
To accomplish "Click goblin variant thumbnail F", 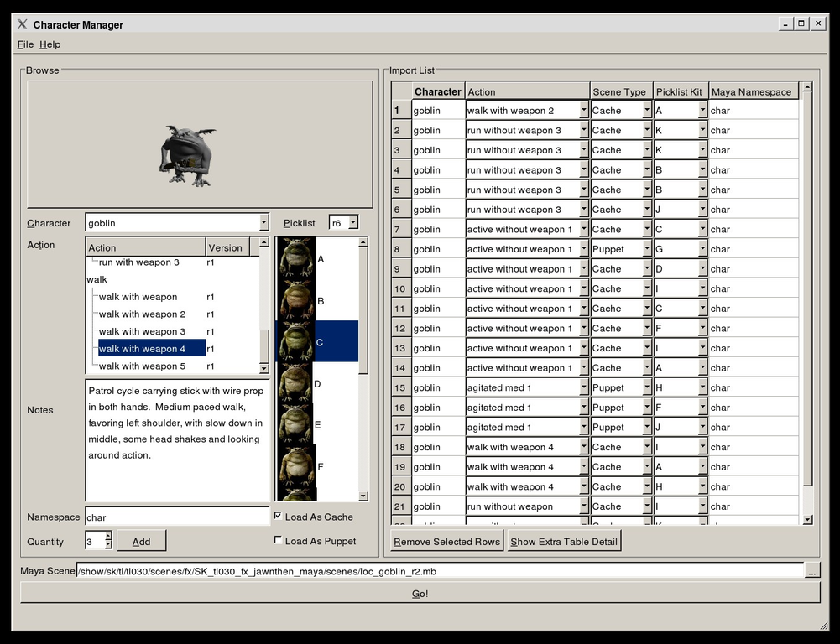I will click(x=296, y=465).
